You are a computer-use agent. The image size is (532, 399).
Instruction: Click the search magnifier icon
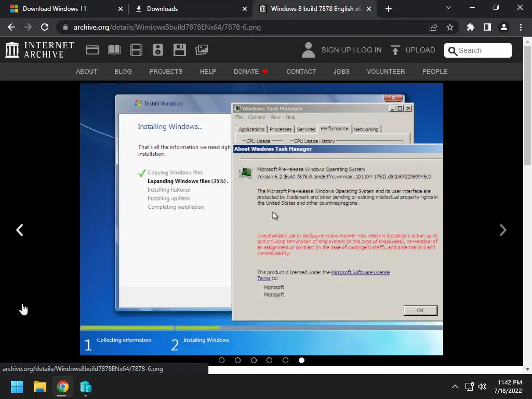pyautogui.click(x=453, y=51)
